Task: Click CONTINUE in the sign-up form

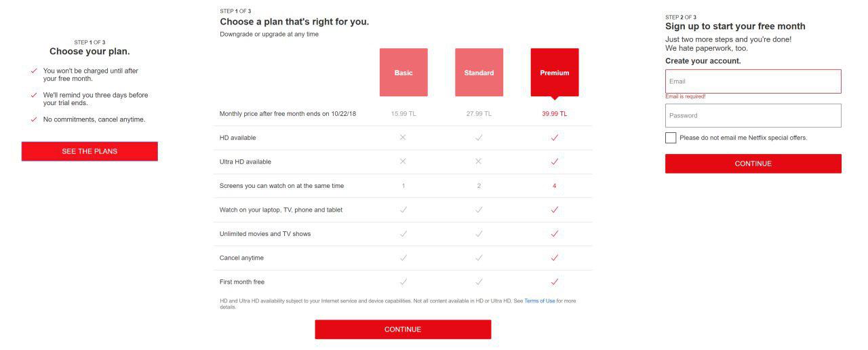Action: click(753, 163)
